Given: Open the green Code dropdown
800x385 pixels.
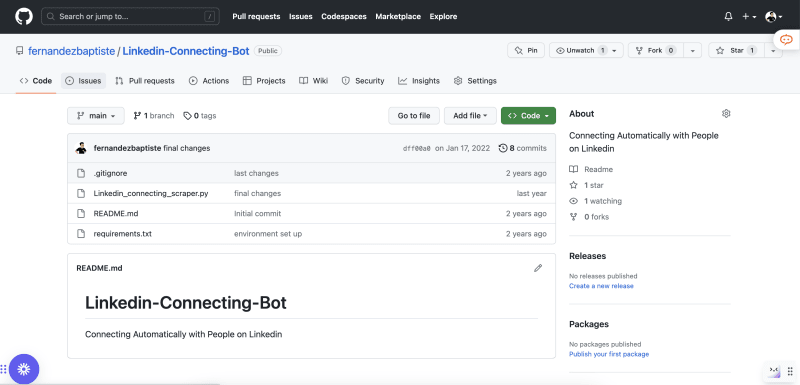Looking at the screenshot, I should [x=529, y=116].
